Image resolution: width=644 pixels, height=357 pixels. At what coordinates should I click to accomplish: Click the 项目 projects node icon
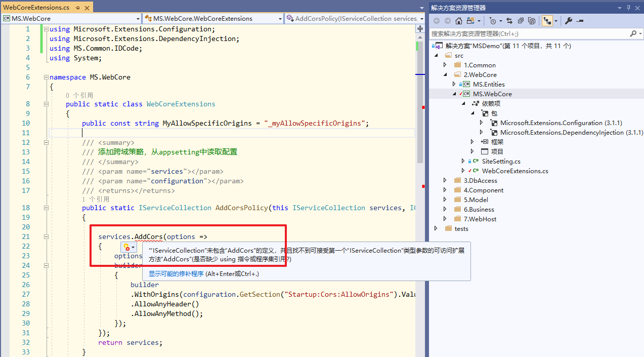pos(485,151)
